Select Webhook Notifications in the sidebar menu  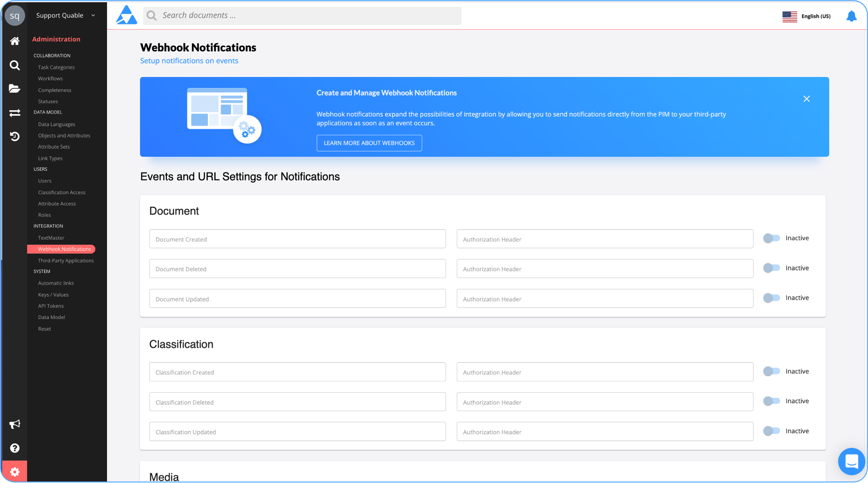(x=64, y=249)
